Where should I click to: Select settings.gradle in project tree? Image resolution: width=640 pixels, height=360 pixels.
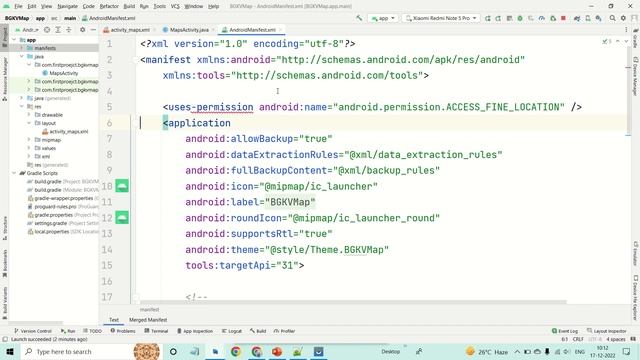click(63, 223)
